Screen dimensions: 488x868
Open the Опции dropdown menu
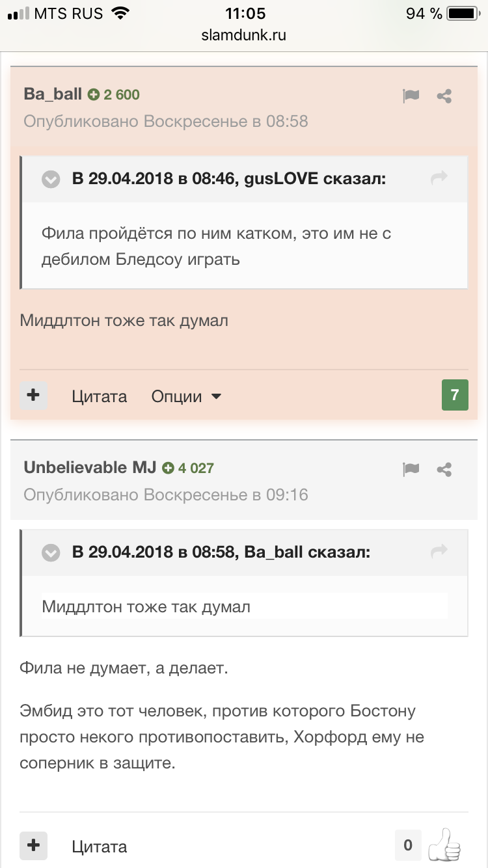187,396
